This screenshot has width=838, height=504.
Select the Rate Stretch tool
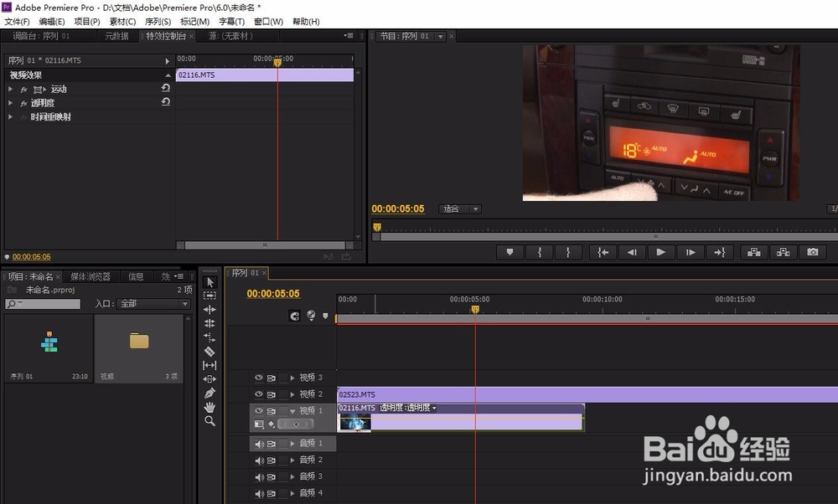[209, 337]
